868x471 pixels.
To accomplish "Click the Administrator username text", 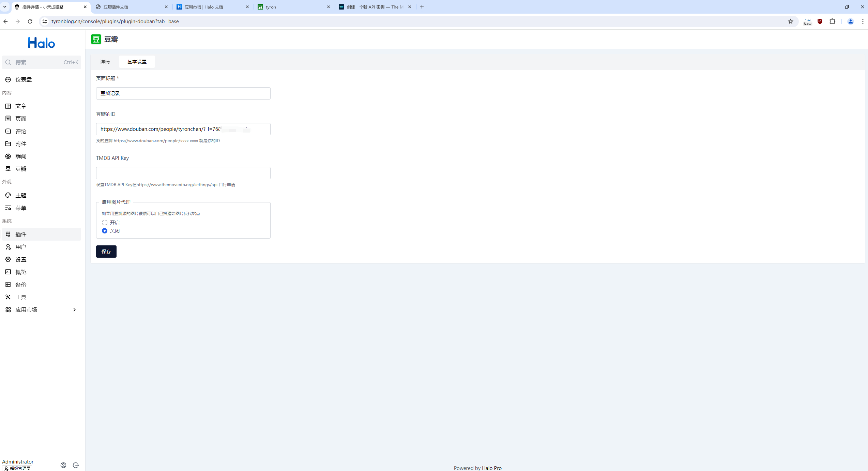I will (x=18, y=461).
